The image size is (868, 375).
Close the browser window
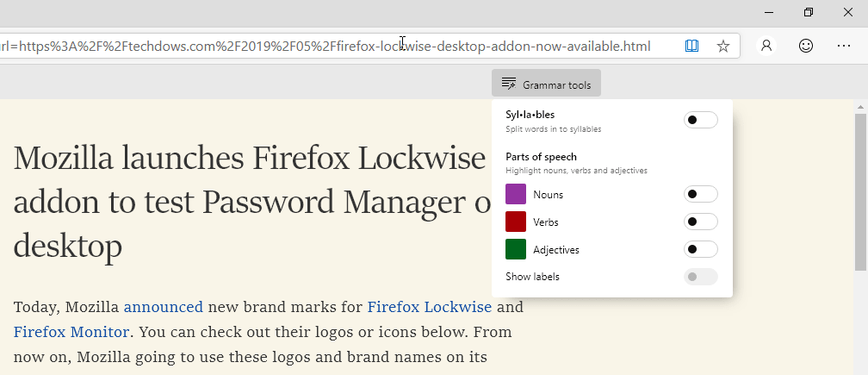point(848,12)
